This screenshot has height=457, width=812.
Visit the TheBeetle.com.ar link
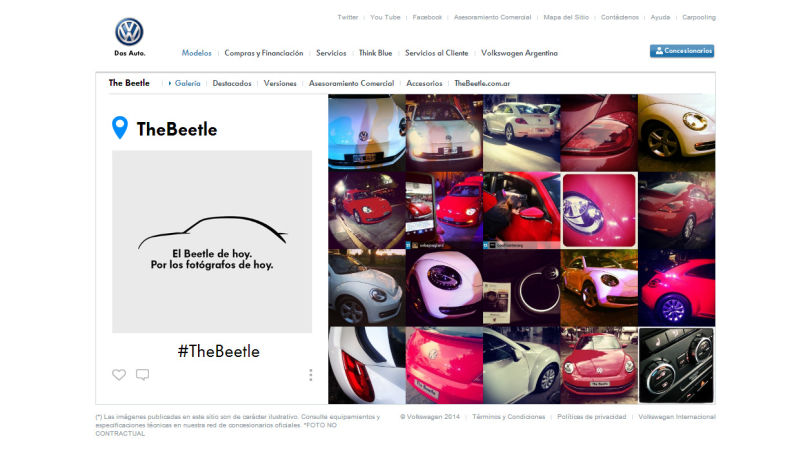(482, 83)
